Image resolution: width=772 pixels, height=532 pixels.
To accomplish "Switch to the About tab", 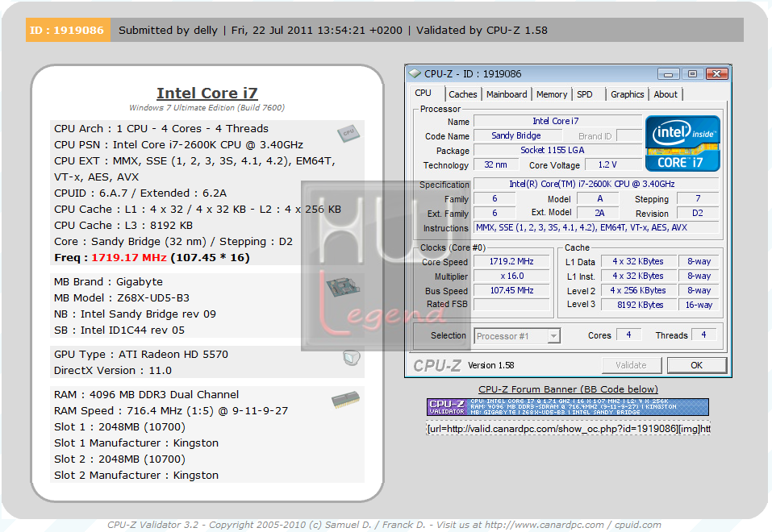I will coord(666,94).
